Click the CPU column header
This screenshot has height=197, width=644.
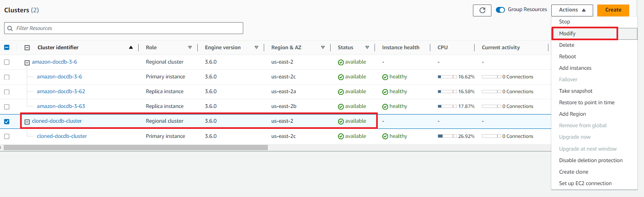pos(443,48)
